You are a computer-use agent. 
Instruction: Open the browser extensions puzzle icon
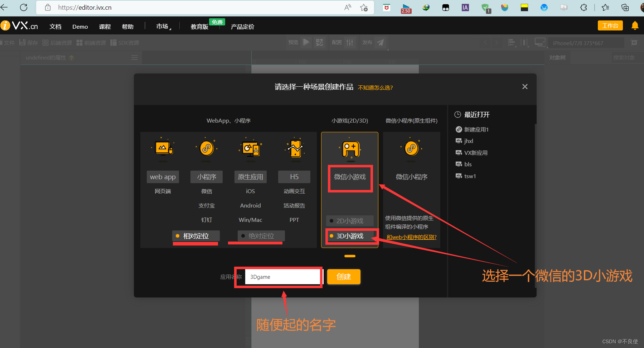point(584,7)
